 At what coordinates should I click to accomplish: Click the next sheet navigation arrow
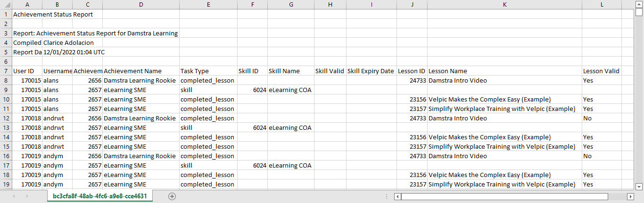pos(27,196)
